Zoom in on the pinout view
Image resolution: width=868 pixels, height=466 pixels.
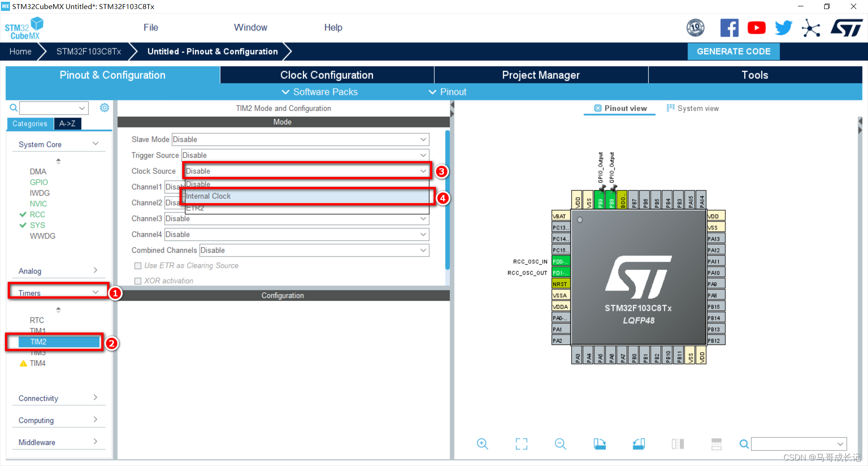[482, 444]
